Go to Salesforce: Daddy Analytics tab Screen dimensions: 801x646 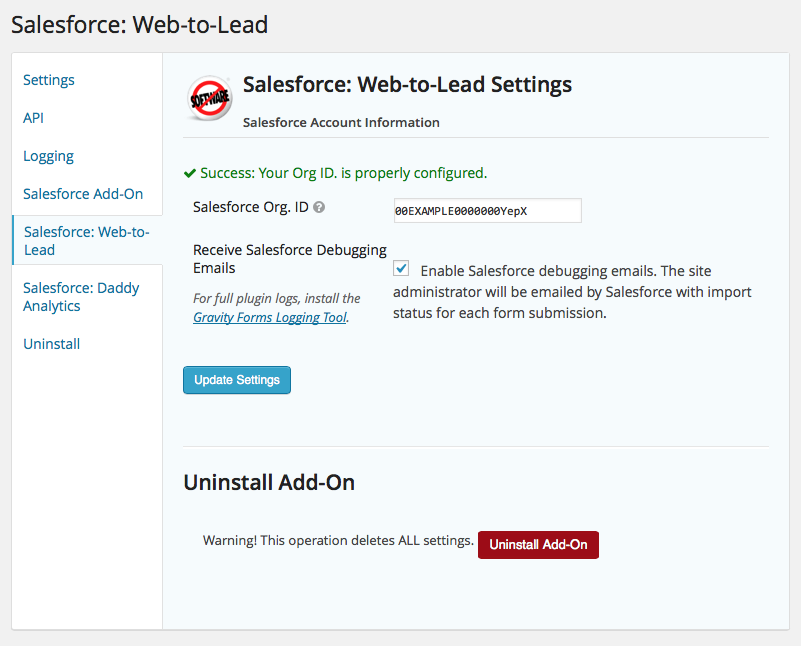point(81,297)
